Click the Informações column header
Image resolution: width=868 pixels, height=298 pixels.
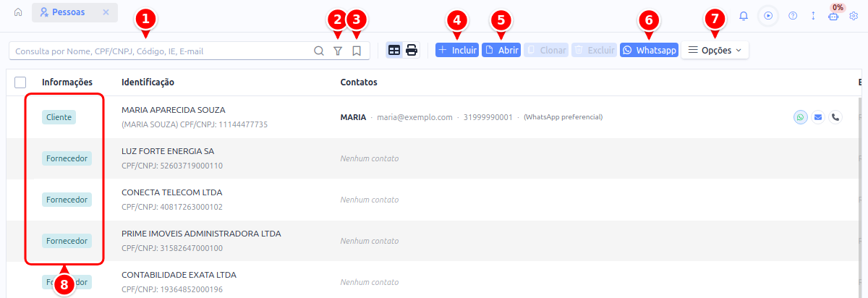pos(67,82)
